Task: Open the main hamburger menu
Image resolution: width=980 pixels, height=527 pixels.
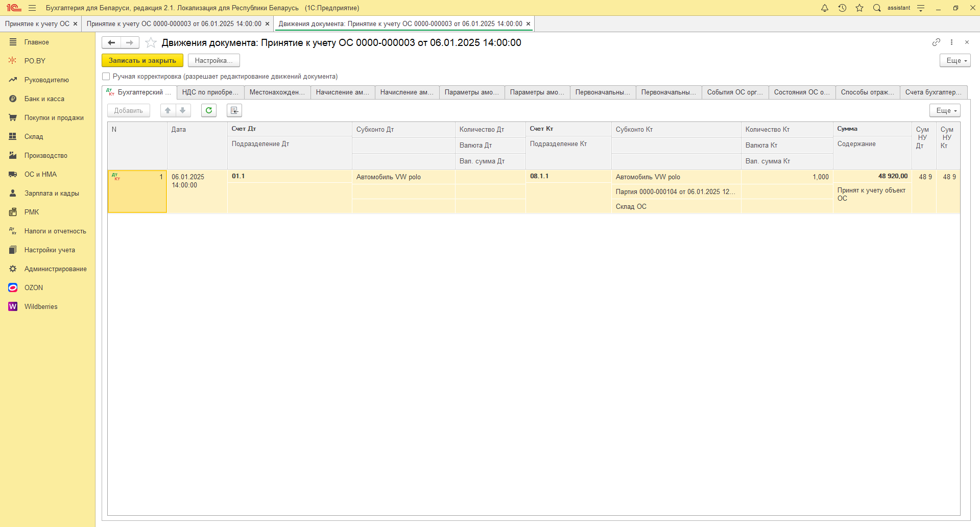Action: (x=32, y=8)
